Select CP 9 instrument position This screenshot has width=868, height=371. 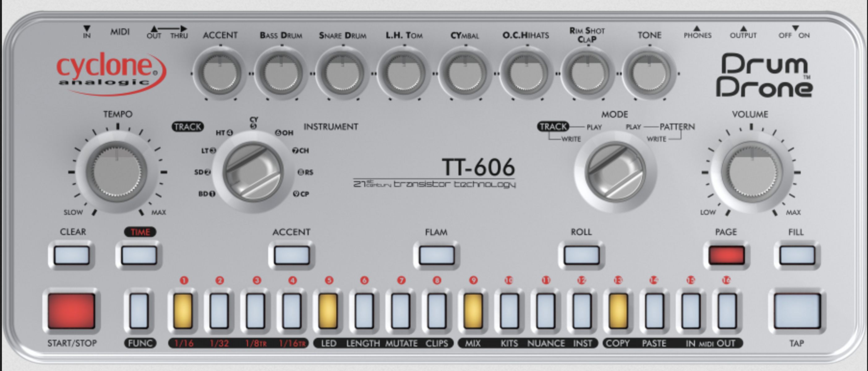tap(301, 194)
